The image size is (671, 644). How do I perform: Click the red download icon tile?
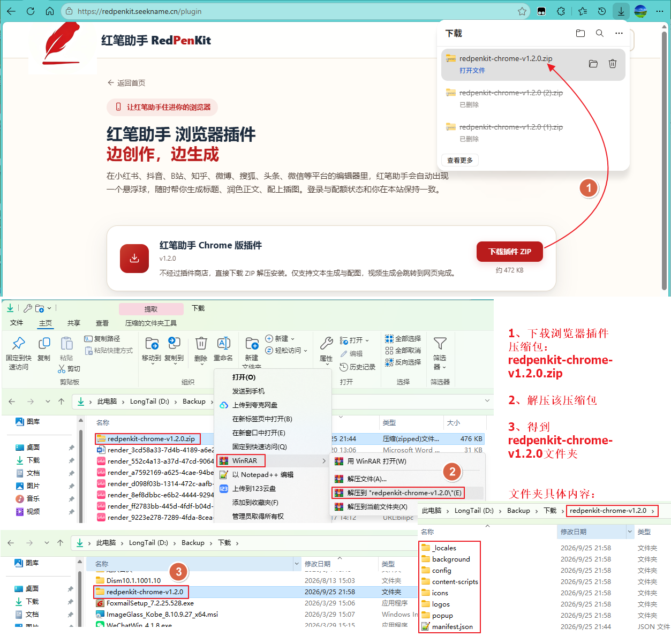134,259
